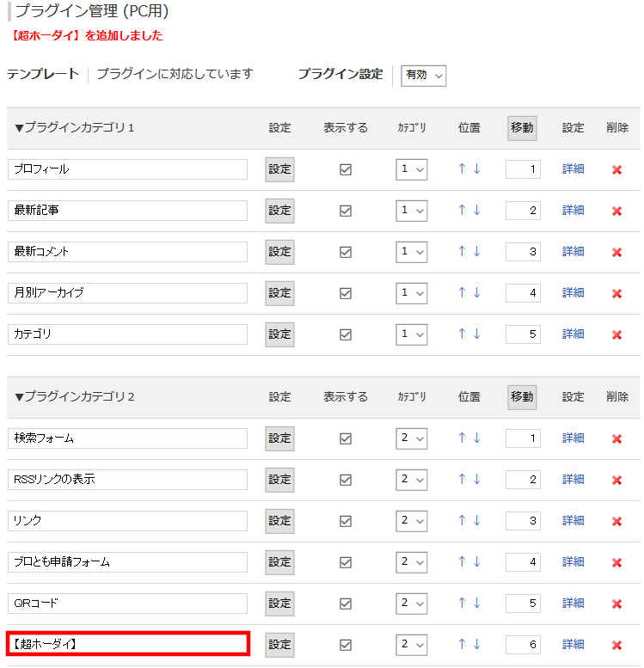The image size is (644, 668).
Task: Open category dropdown for カテゴリ
Action: [411, 334]
